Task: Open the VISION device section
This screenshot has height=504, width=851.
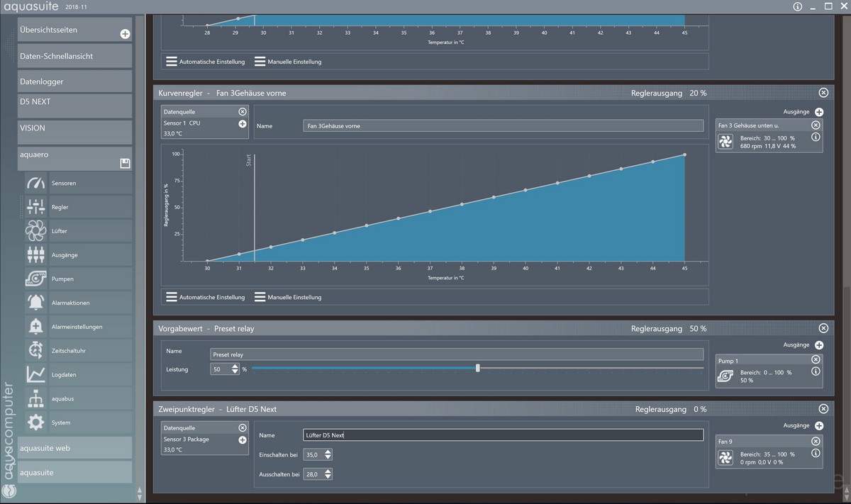Action: point(74,133)
